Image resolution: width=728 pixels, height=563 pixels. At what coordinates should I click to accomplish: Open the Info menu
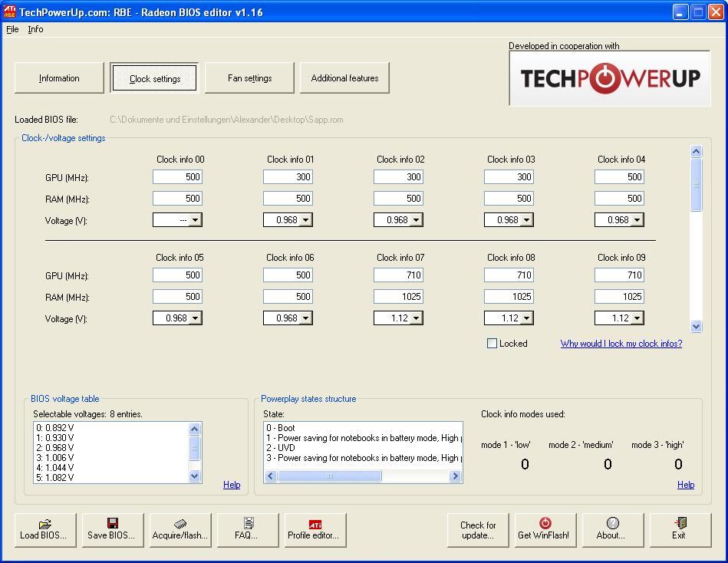36,29
